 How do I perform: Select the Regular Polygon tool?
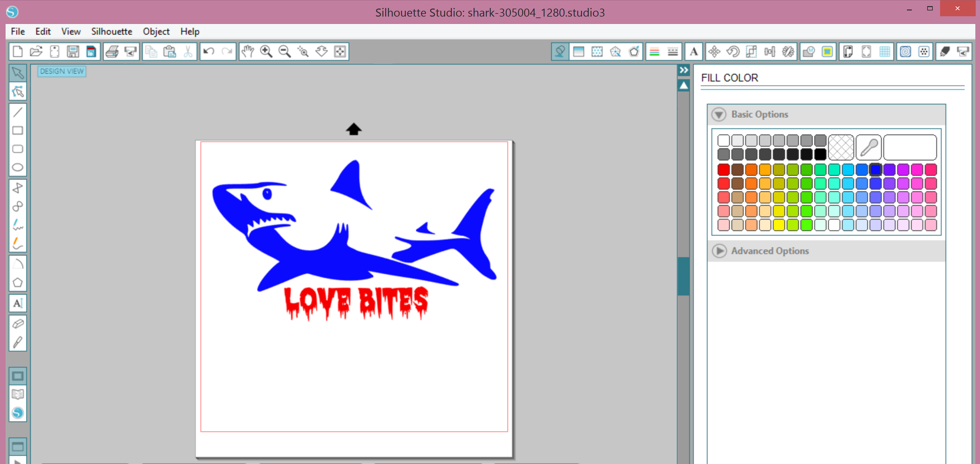17,282
